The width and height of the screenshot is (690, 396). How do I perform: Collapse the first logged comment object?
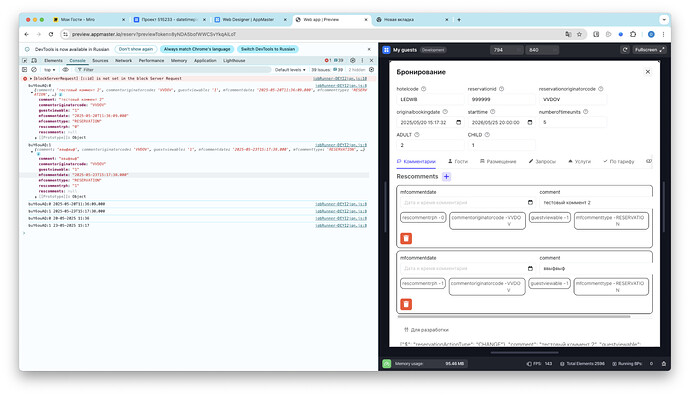point(32,93)
